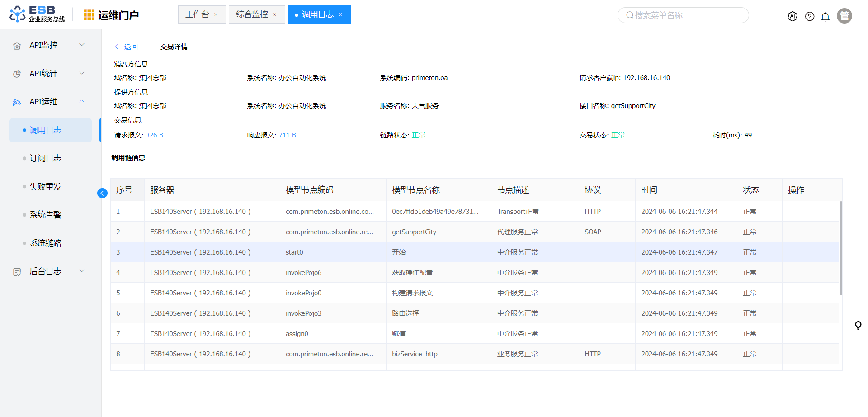Image resolution: width=868 pixels, height=417 pixels.
Task: Click the ESB logo icon
Action: coord(17,14)
